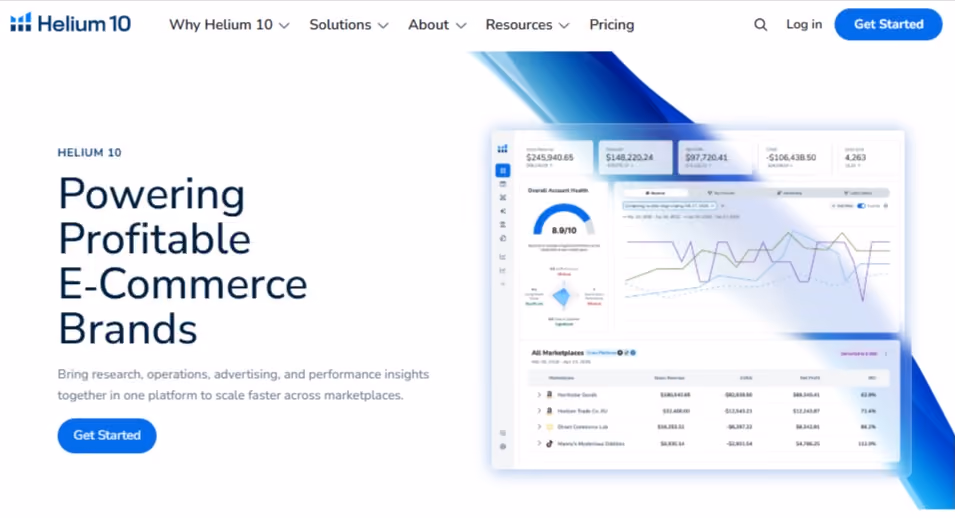
Task: Click the -$106,438.50 stat card
Action: 793,158
